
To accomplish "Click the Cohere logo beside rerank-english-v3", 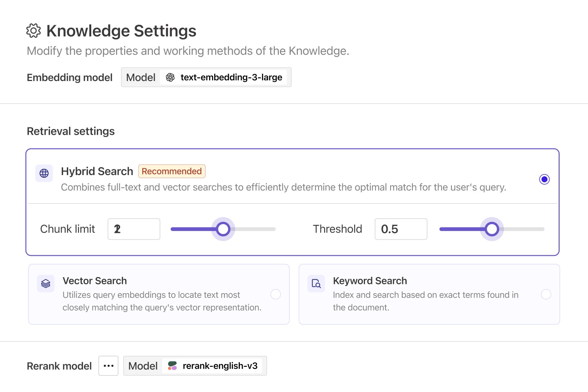I will tap(172, 366).
